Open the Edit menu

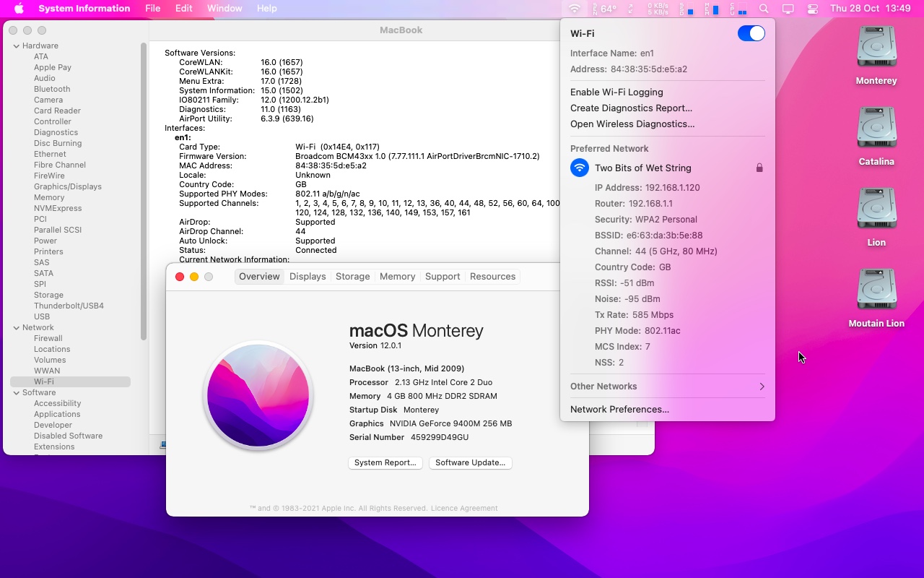coord(184,9)
